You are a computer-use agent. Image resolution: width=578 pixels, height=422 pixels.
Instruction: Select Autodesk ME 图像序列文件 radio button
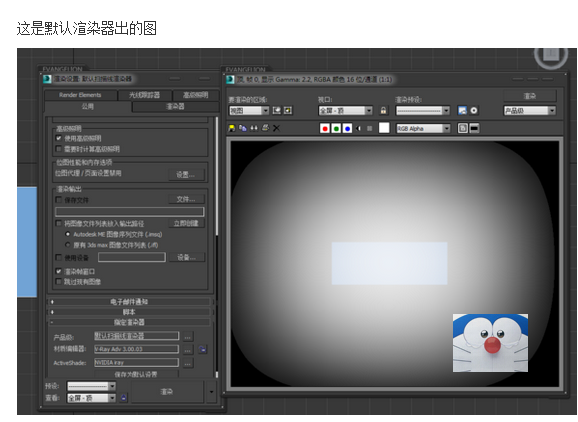coord(67,234)
